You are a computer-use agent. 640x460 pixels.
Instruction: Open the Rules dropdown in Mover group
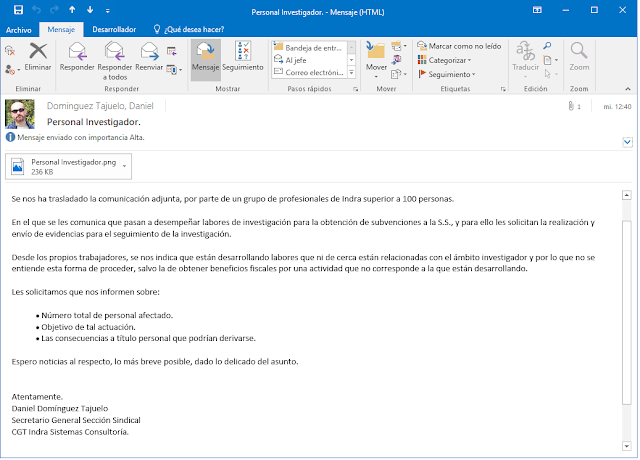(399, 46)
